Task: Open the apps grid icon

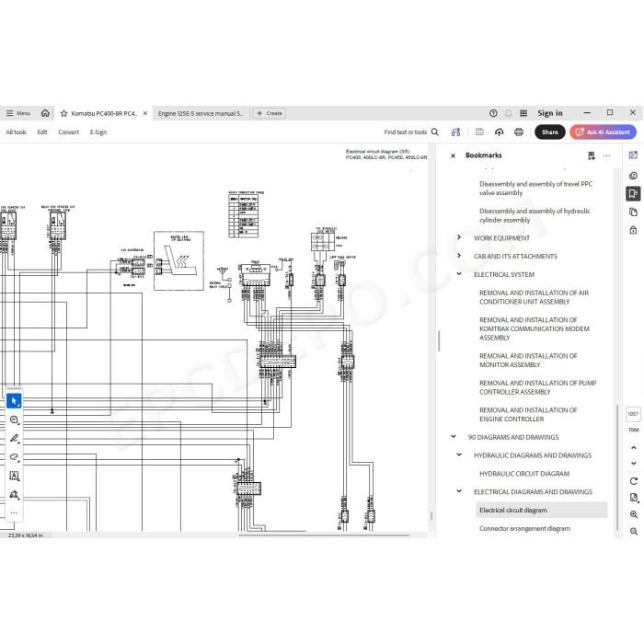Action: click(x=523, y=113)
